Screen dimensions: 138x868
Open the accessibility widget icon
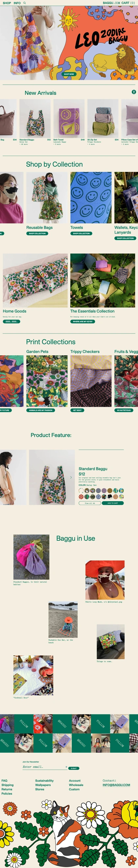[x=134, y=92]
